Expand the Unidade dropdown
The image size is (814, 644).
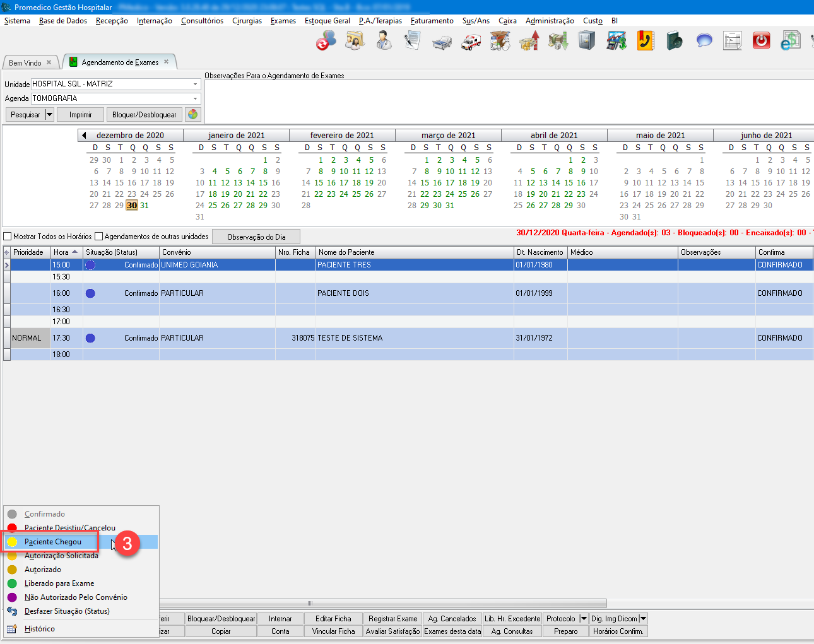[195, 84]
